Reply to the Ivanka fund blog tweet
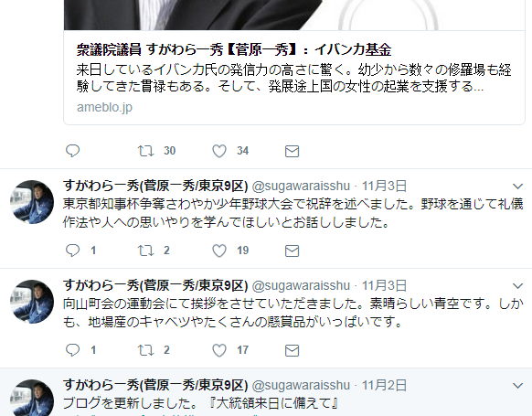 72,151
